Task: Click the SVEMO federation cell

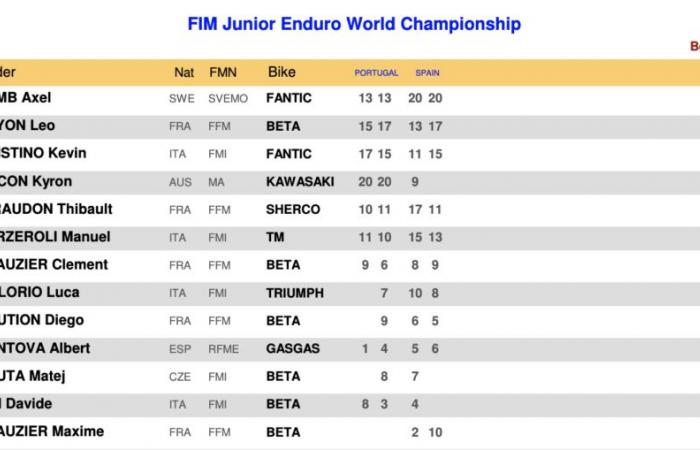Action: pyautogui.click(x=228, y=99)
